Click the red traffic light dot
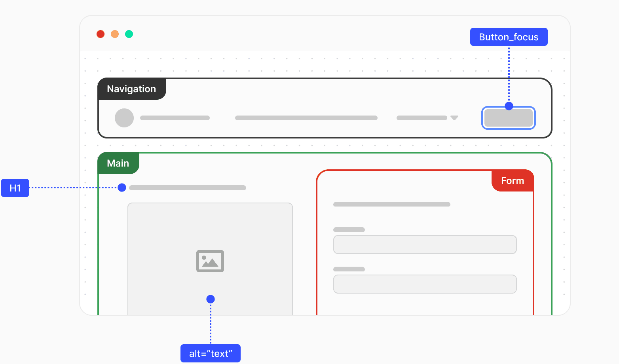The image size is (619, 364). coord(101,34)
